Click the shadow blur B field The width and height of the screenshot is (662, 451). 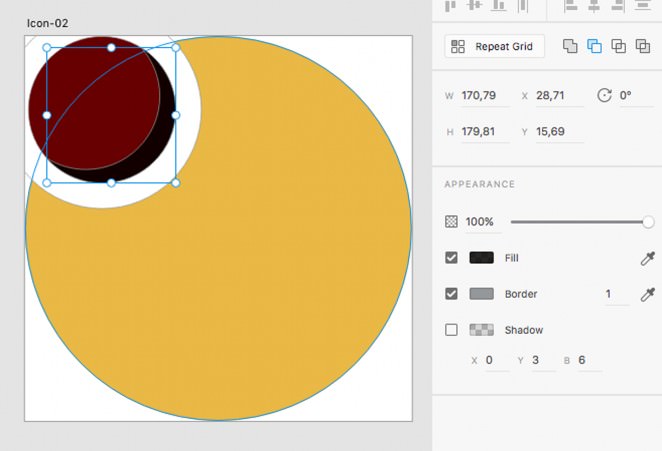click(589, 360)
